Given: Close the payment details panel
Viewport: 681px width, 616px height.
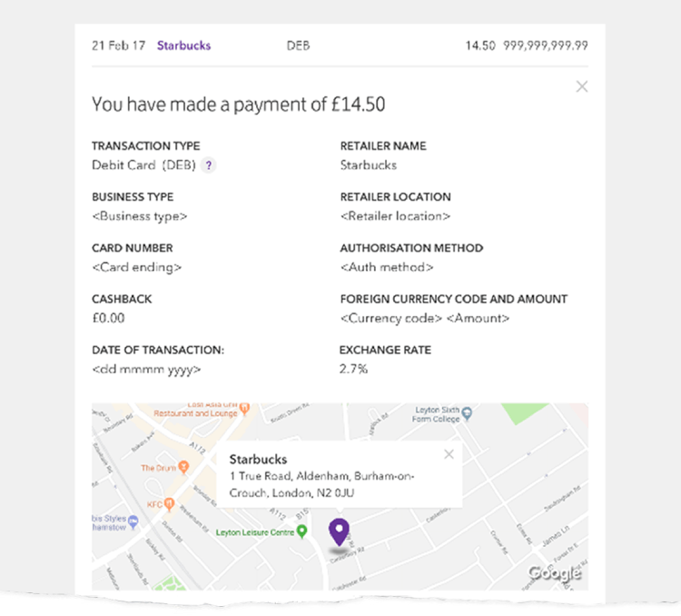Looking at the screenshot, I should coord(581,86).
